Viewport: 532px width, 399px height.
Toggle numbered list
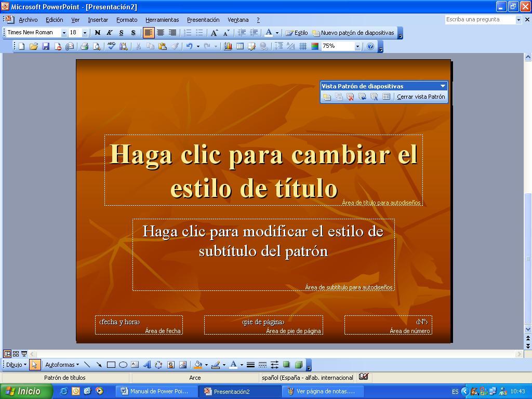tap(188, 33)
